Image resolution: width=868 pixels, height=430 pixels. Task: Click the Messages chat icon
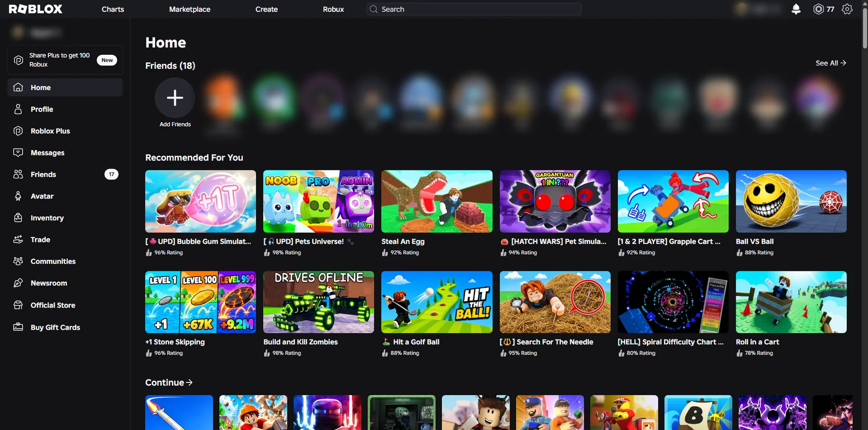point(18,152)
